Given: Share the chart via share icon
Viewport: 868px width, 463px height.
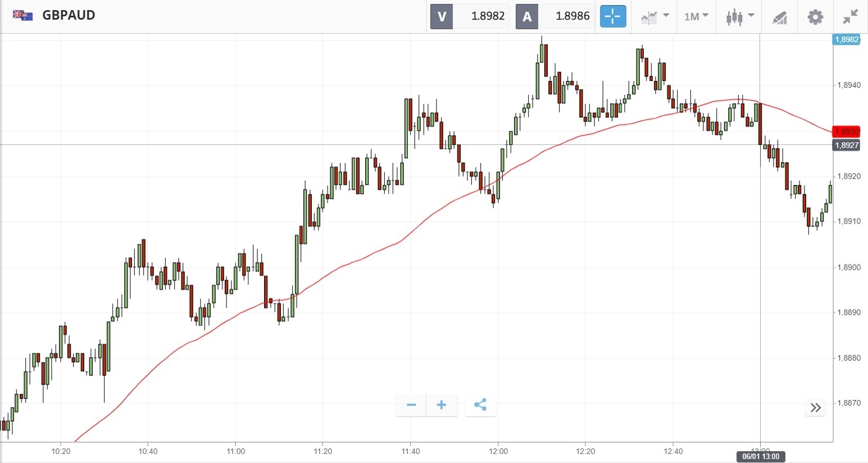Looking at the screenshot, I should click(x=480, y=405).
